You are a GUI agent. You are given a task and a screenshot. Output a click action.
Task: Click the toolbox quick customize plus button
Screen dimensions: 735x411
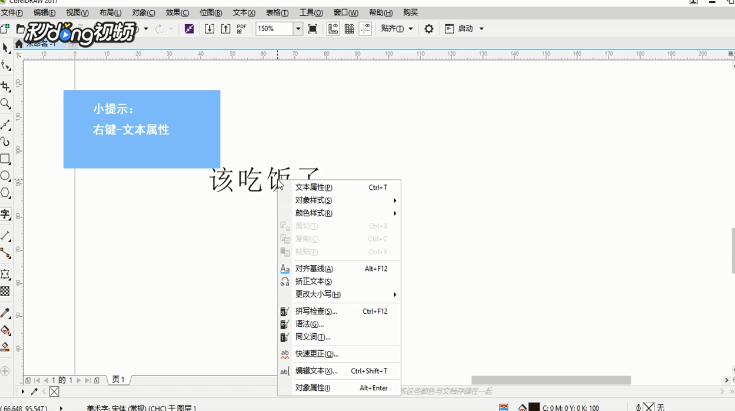(x=5, y=371)
